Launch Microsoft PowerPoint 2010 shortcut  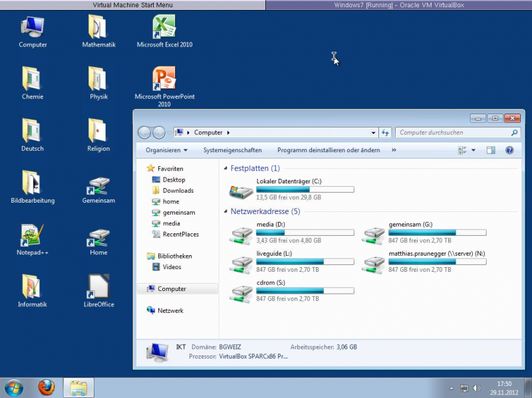pos(164,87)
